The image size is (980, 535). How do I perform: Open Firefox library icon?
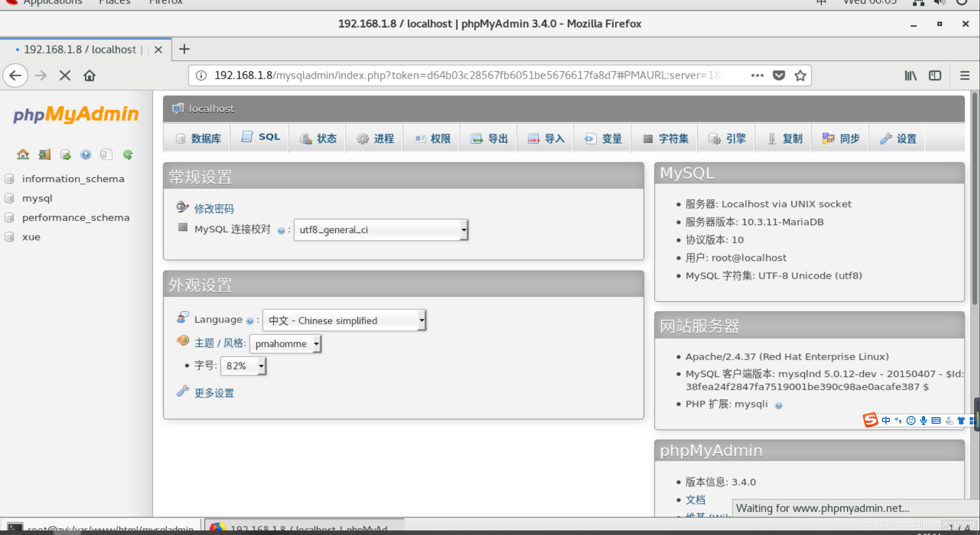[x=910, y=75]
